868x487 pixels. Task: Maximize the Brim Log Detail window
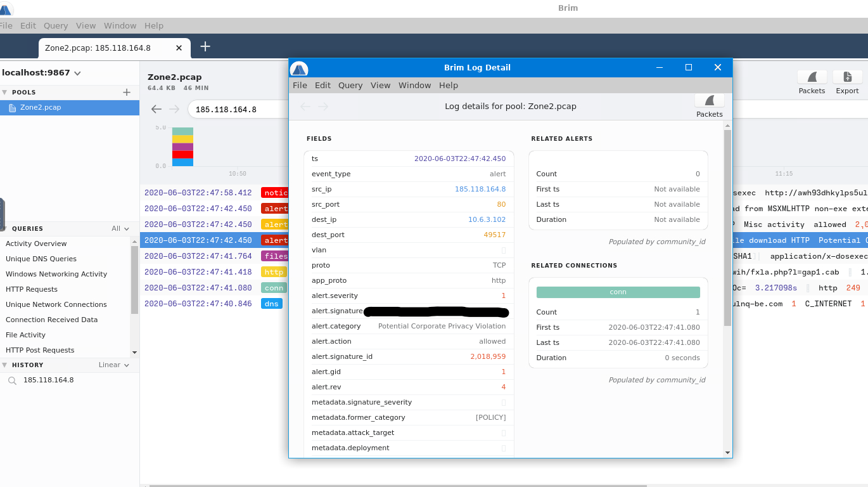(689, 67)
